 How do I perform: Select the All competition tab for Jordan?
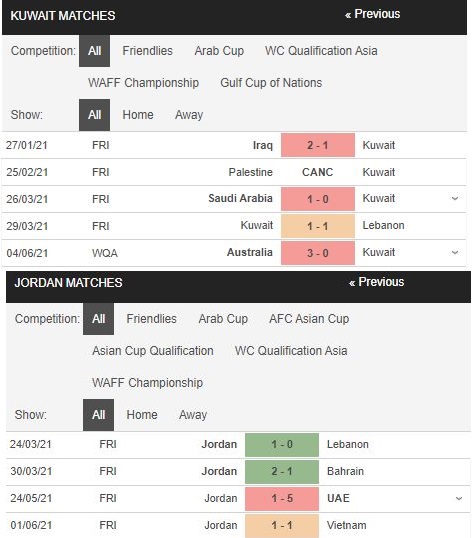(x=98, y=319)
